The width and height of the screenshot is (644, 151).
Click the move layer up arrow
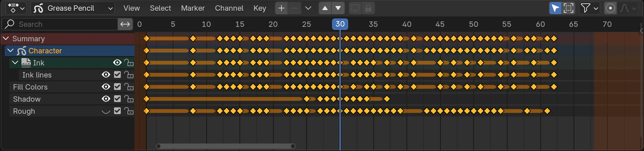[325, 8]
